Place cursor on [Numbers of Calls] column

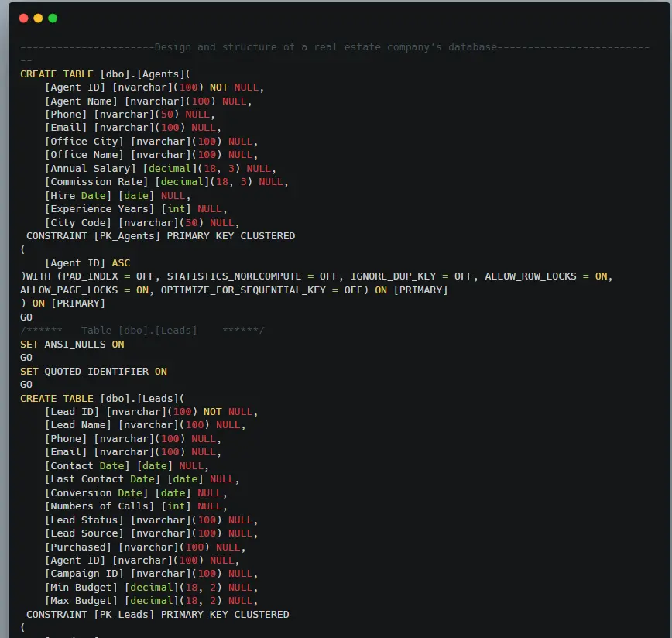coord(135,506)
